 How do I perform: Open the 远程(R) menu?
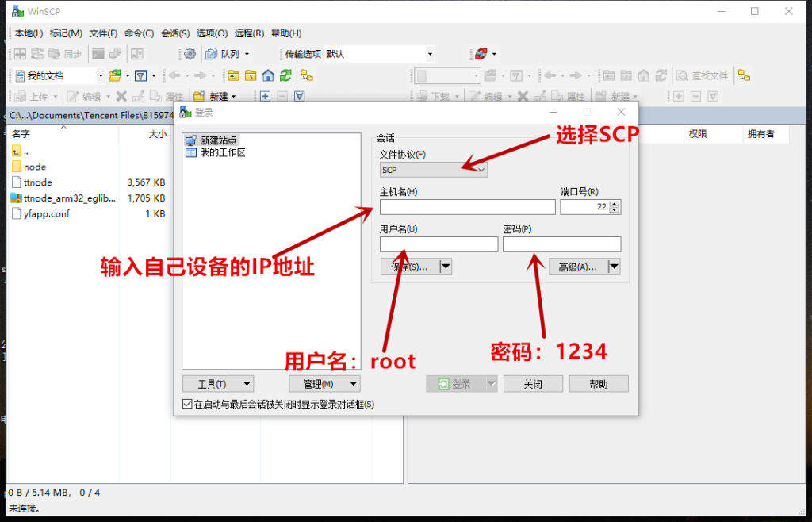[x=249, y=33]
